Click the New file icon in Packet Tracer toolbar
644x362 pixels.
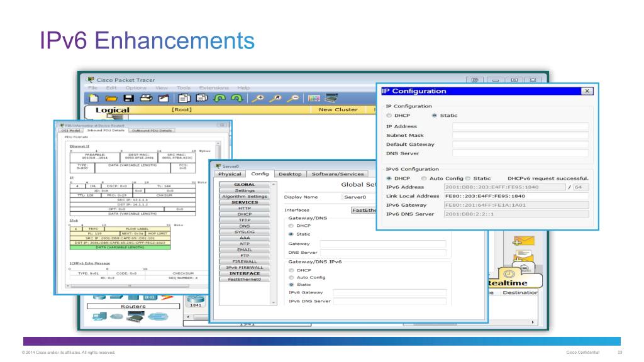94,98
